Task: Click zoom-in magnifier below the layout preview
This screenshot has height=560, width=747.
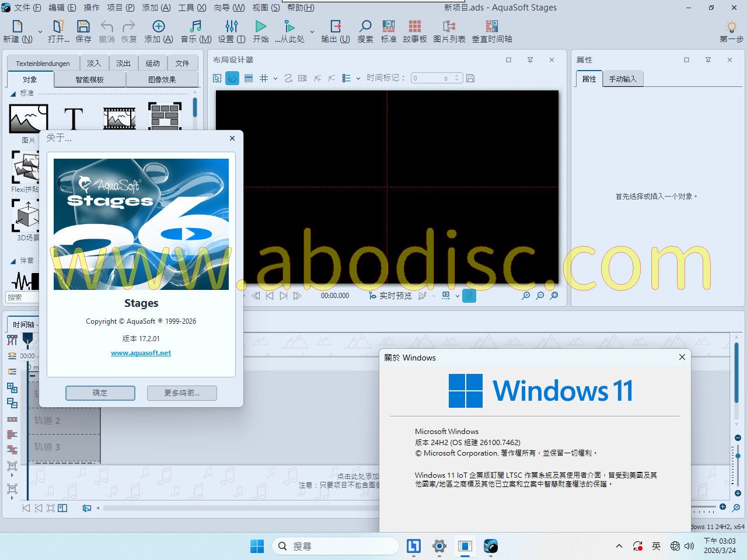Action: (x=526, y=296)
